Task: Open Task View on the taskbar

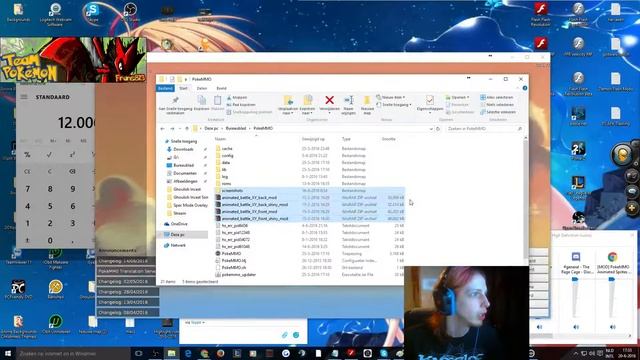Action: tap(138, 353)
